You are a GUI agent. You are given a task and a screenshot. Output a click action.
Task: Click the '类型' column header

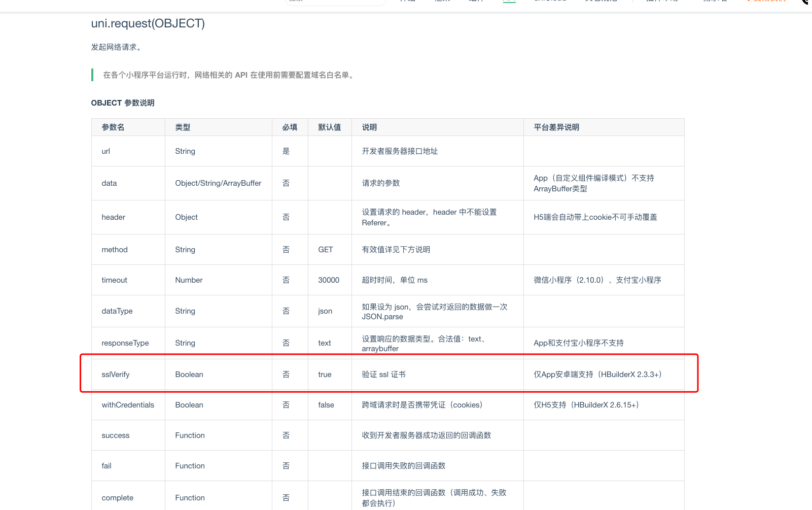[x=183, y=127]
